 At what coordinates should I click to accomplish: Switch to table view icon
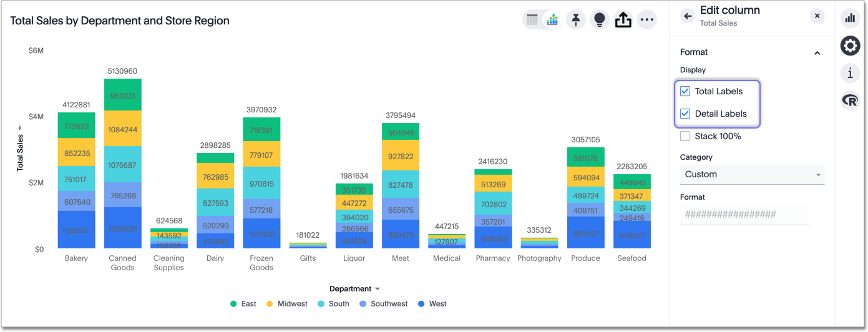[x=532, y=20]
